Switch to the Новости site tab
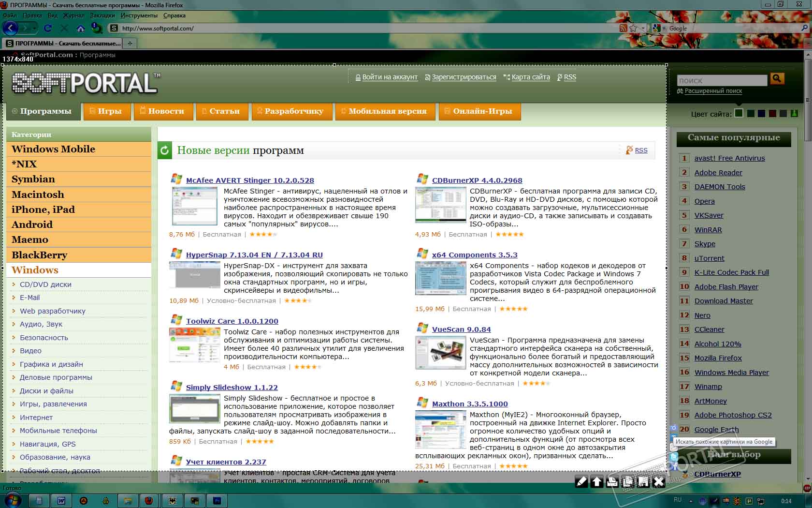This screenshot has width=812, height=508. (x=163, y=111)
